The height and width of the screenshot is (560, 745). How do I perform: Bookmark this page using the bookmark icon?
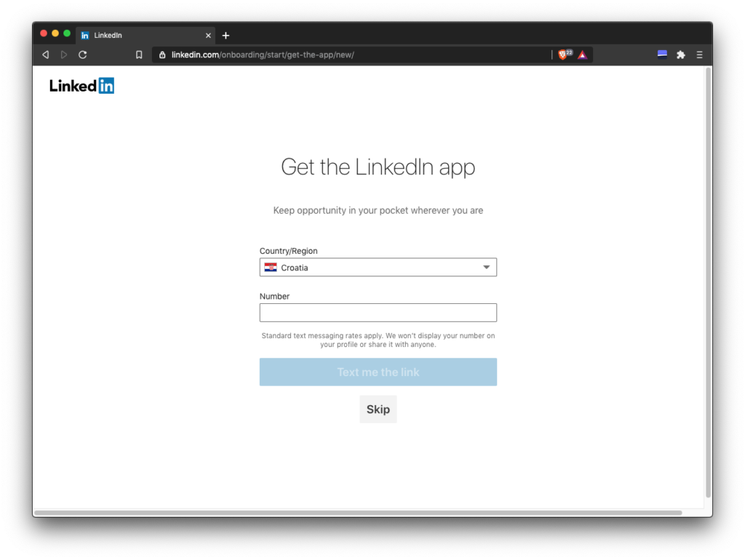pos(139,55)
